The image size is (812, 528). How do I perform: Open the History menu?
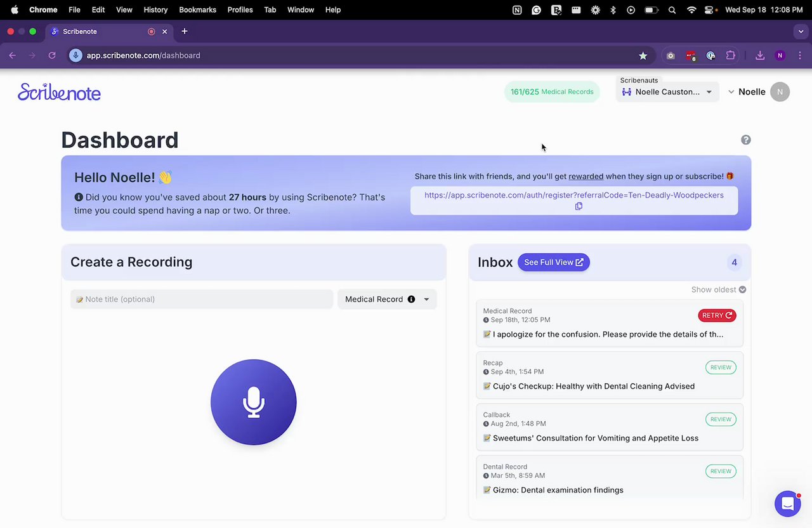pyautogui.click(x=155, y=10)
